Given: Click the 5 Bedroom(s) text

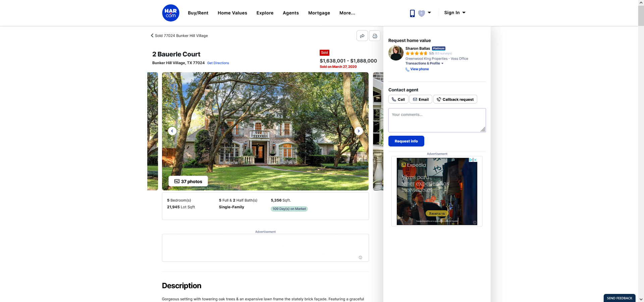Looking at the screenshot, I should [x=179, y=200].
